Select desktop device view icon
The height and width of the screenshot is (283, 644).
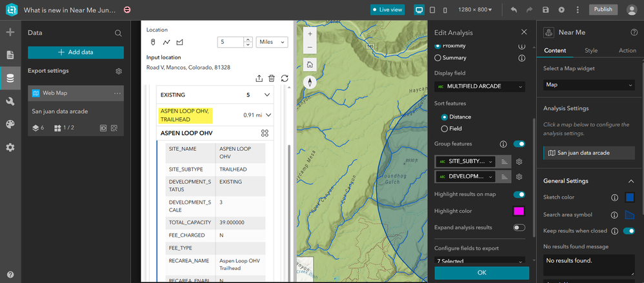(419, 10)
